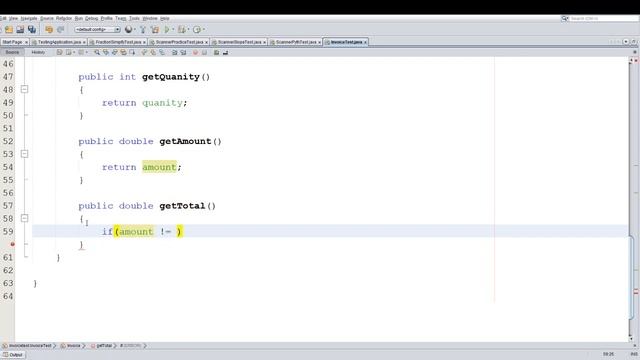Open the Run menu
This screenshot has width=640, height=360.
coord(78,18)
